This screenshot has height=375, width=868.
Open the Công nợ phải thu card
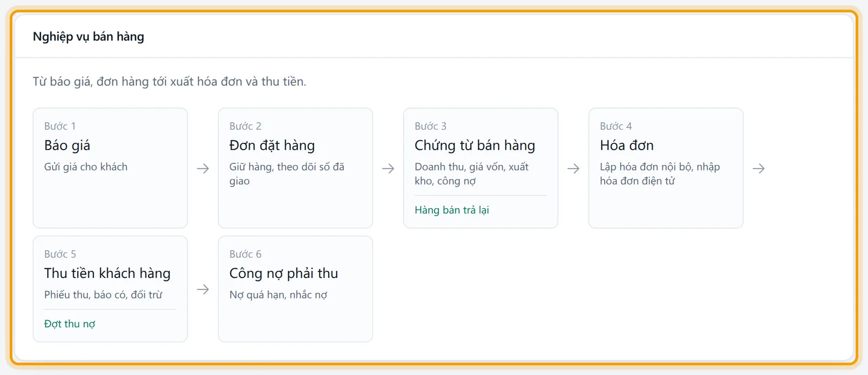pos(295,289)
